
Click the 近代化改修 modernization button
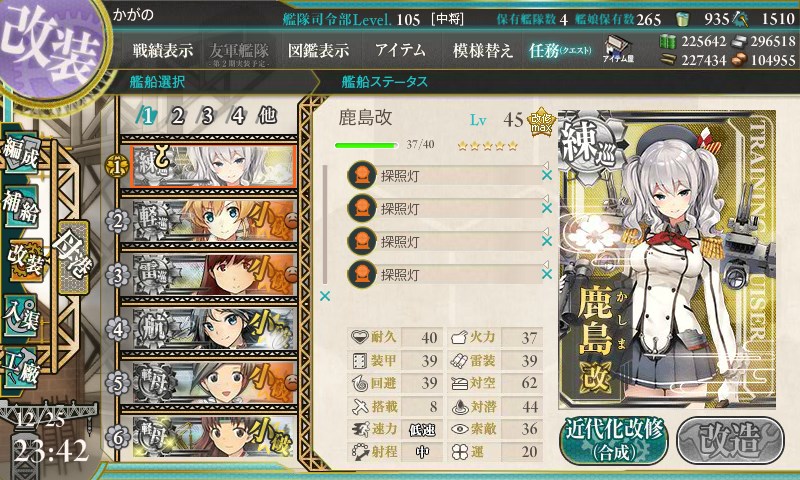tap(614, 441)
